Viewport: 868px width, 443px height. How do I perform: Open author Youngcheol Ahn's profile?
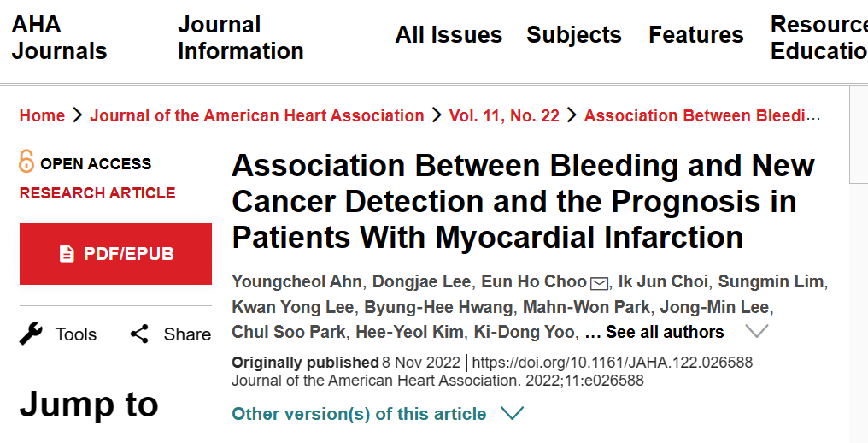click(x=296, y=281)
